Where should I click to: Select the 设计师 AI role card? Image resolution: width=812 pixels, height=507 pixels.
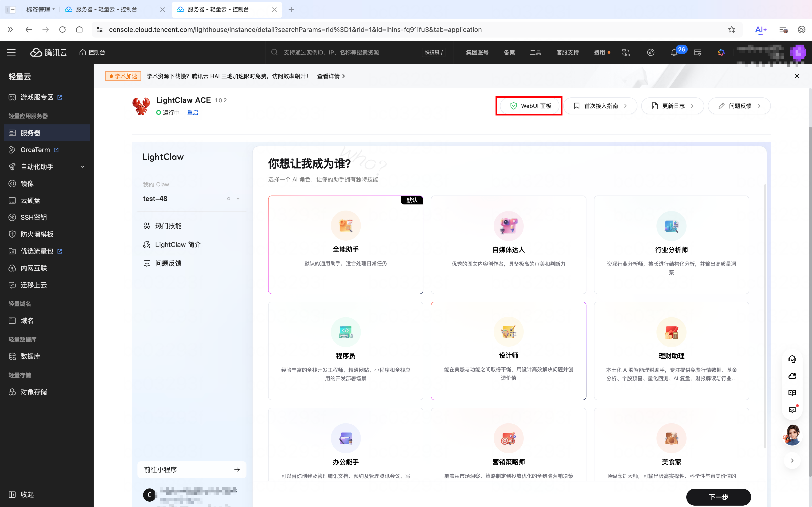[x=508, y=350]
